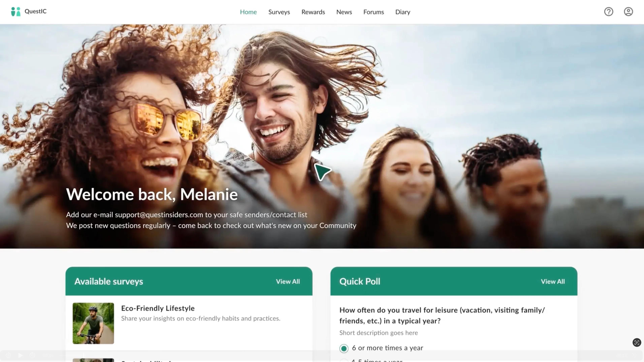View All available surveys
The image size is (644, 362).
click(287, 282)
